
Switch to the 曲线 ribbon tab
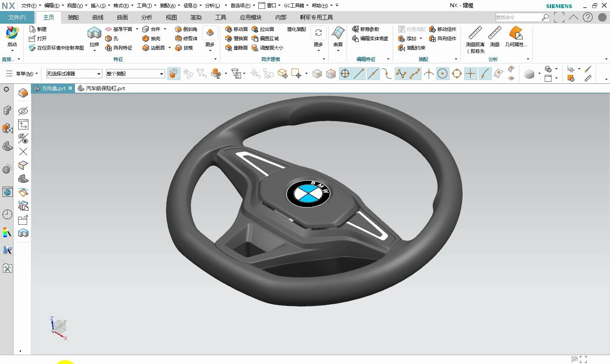(98, 17)
